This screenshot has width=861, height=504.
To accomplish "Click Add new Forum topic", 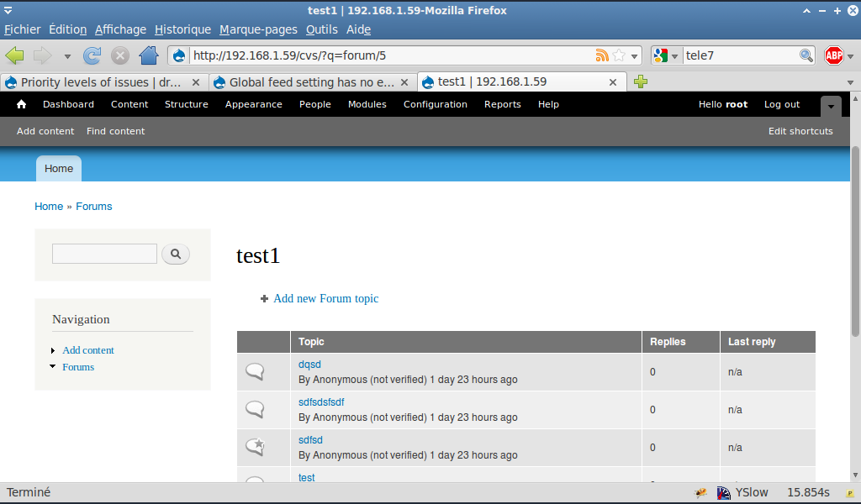I will tap(326, 298).
